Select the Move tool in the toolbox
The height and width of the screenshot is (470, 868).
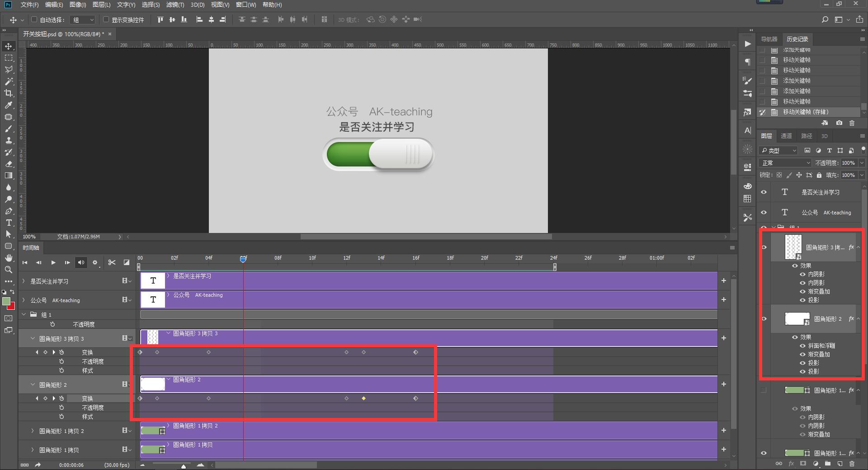tap(9, 46)
